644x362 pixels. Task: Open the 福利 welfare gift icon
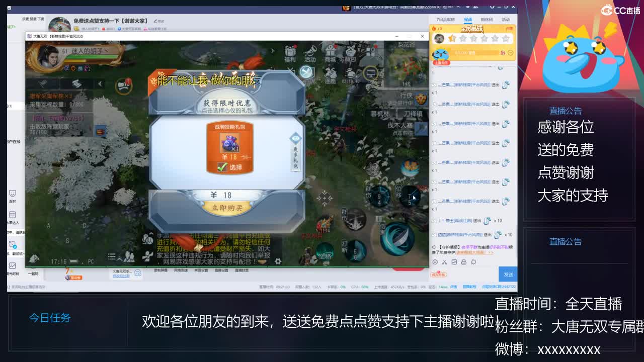tap(290, 53)
